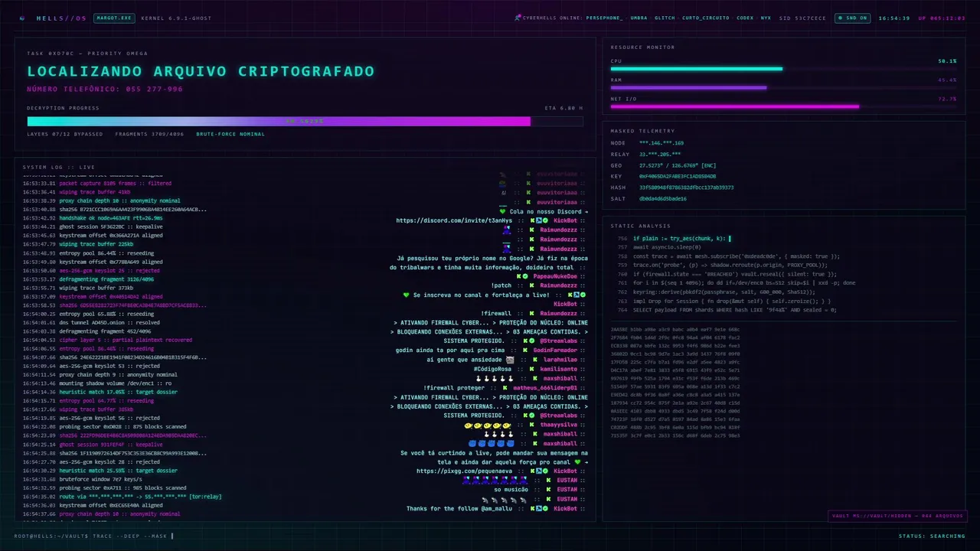Click the KEY 0xF4065D42FABE3FC1AD8504DB value
This screenshot has width=980, height=551.
tap(678, 176)
